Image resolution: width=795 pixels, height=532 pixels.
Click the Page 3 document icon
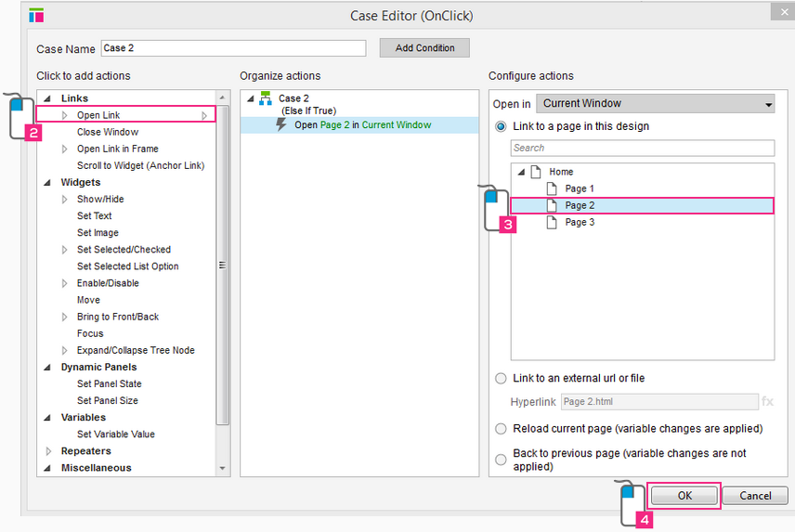click(553, 222)
